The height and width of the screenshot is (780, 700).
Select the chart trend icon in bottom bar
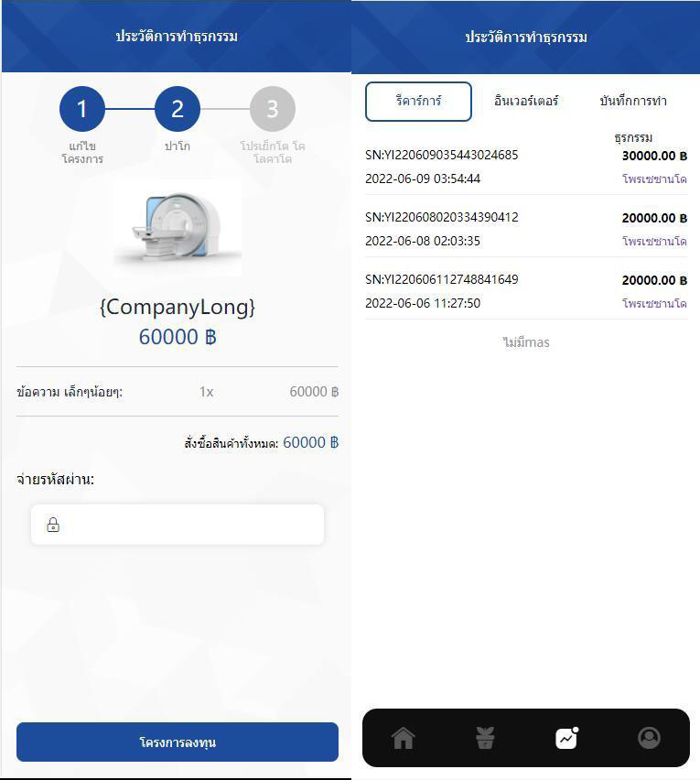click(566, 738)
